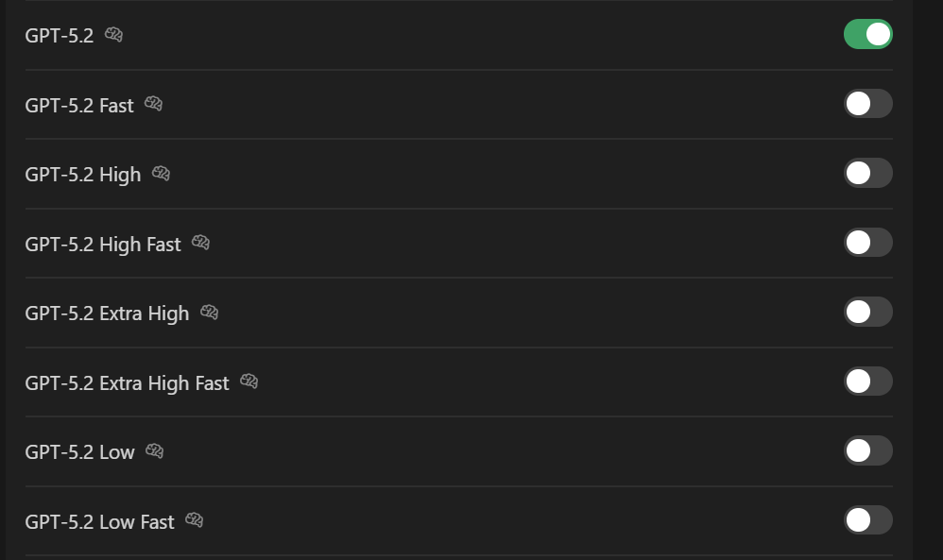Select the GPT-5.2 Extra High model label
Image resolution: width=943 pixels, height=560 pixels.
click(x=107, y=314)
